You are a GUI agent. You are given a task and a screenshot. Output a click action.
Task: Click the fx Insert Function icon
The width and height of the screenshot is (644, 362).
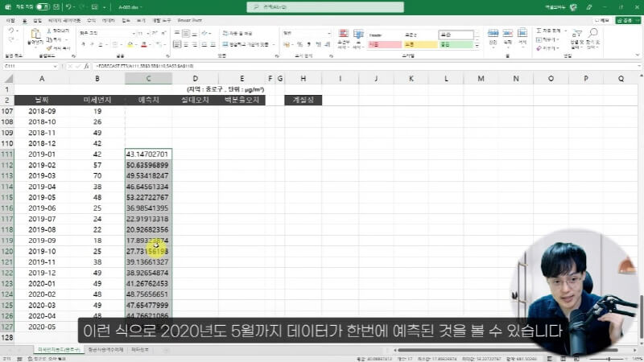pos(86,66)
